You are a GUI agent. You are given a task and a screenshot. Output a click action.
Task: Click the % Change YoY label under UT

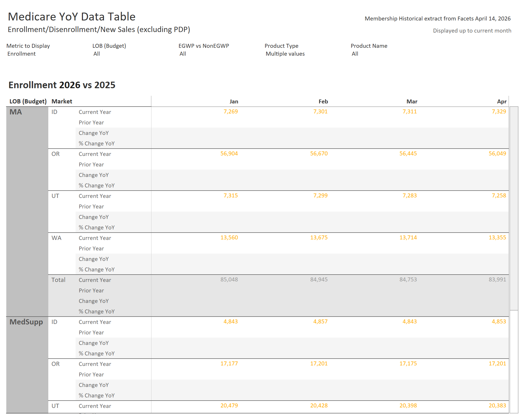pyautogui.click(x=97, y=227)
